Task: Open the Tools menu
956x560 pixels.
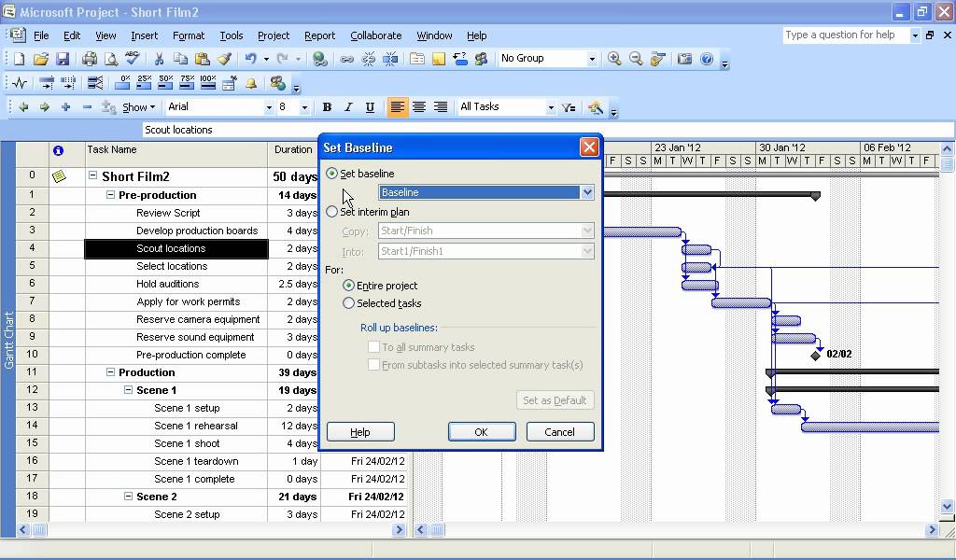Action: pos(232,35)
